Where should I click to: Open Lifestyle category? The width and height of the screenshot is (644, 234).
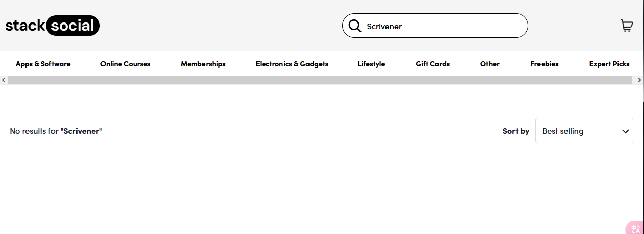tap(371, 64)
